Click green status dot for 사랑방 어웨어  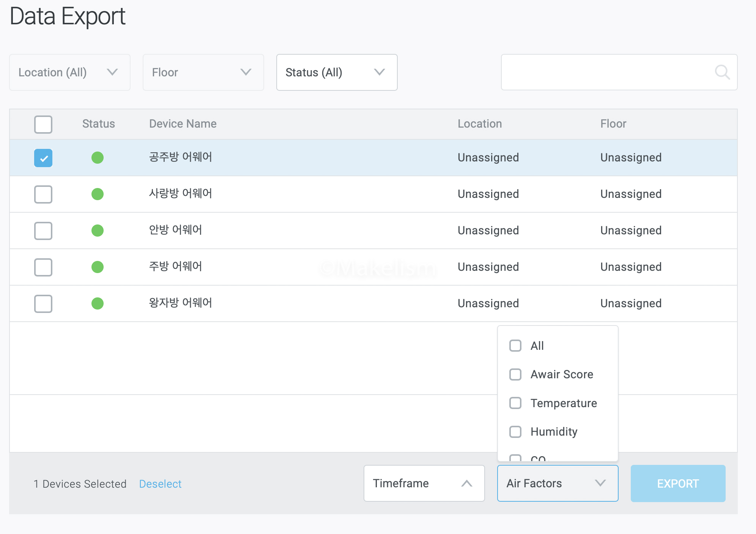[x=98, y=194]
